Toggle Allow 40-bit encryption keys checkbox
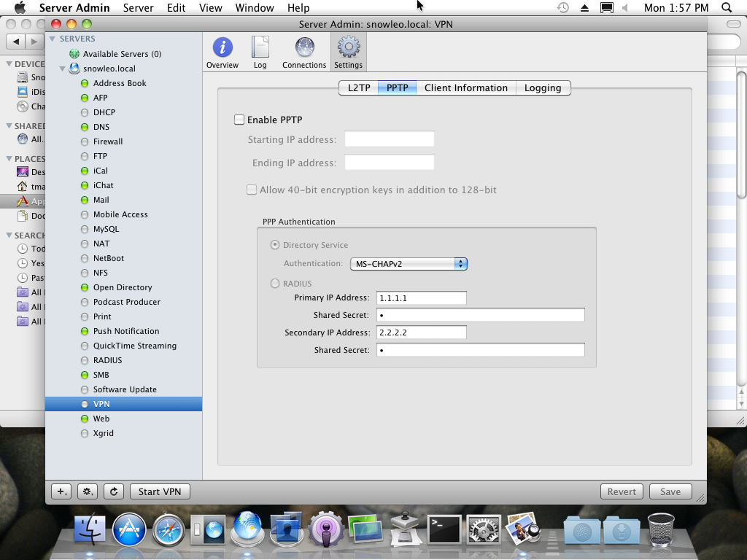This screenshot has height=560, width=747. [252, 190]
